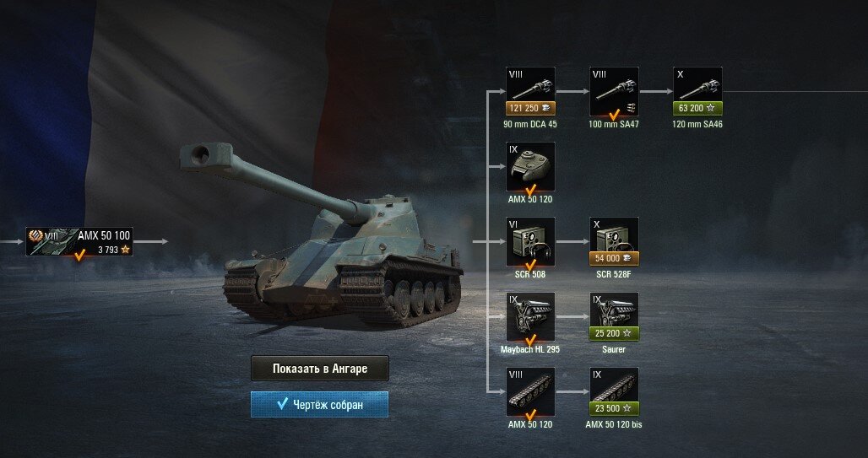Screen dimensions: 868x458
Task: Choose the SCR 508 radio module
Action: point(530,242)
